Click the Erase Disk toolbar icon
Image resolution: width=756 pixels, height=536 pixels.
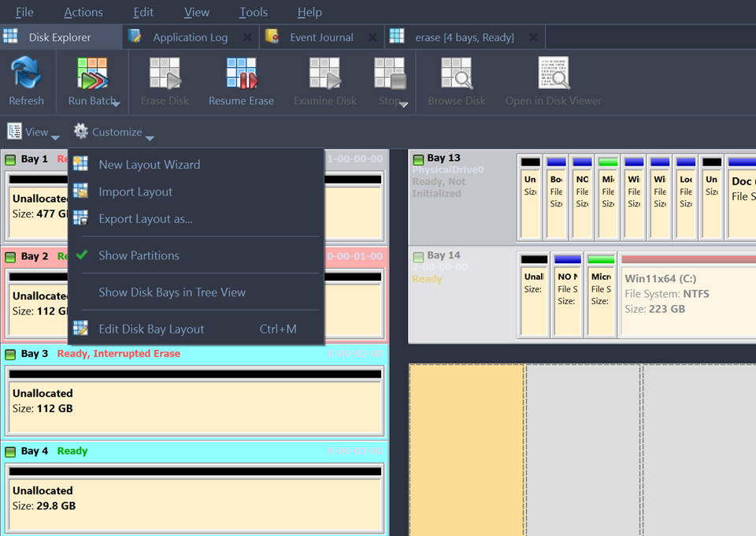pyautogui.click(x=165, y=74)
